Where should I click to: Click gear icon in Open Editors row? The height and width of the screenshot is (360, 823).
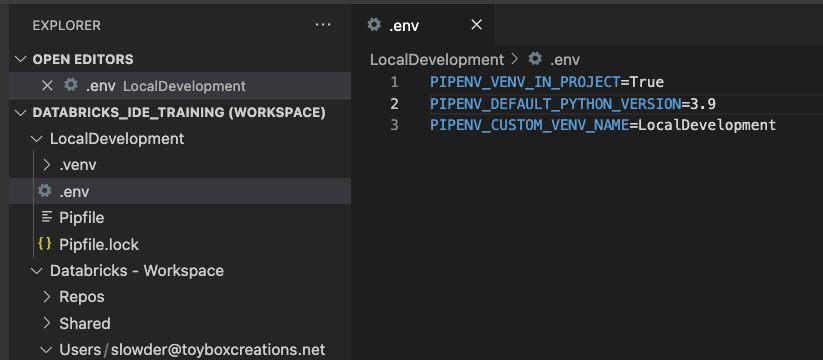(x=71, y=85)
